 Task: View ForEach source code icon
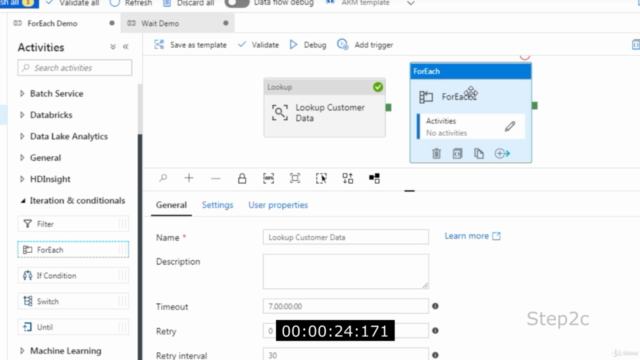tap(458, 153)
